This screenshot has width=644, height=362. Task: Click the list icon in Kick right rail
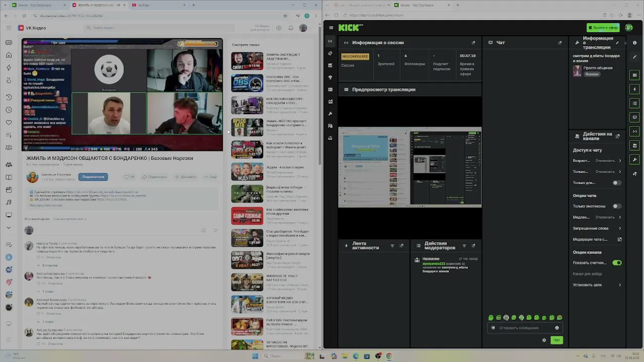pyautogui.click(x=634, y=103)
